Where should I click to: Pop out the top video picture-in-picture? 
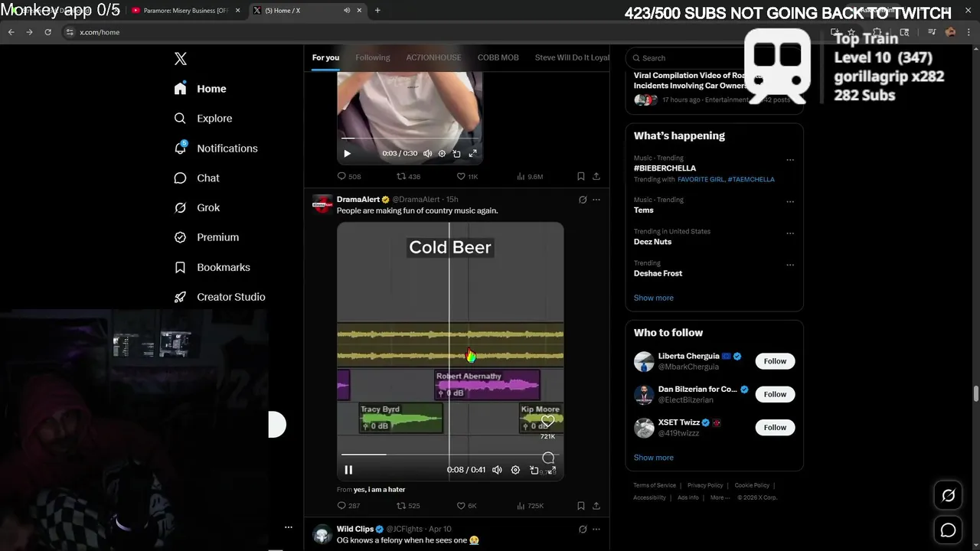456,154
